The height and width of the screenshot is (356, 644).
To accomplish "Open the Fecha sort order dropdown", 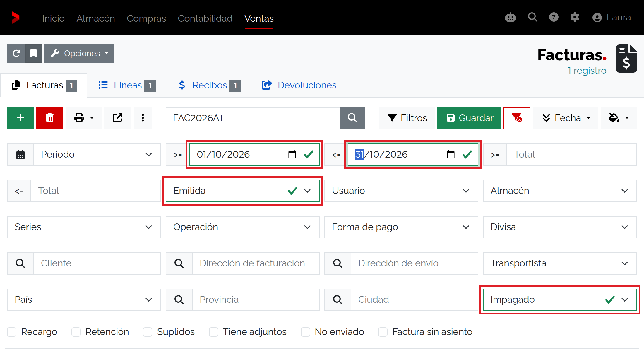I will click(566, 118).
